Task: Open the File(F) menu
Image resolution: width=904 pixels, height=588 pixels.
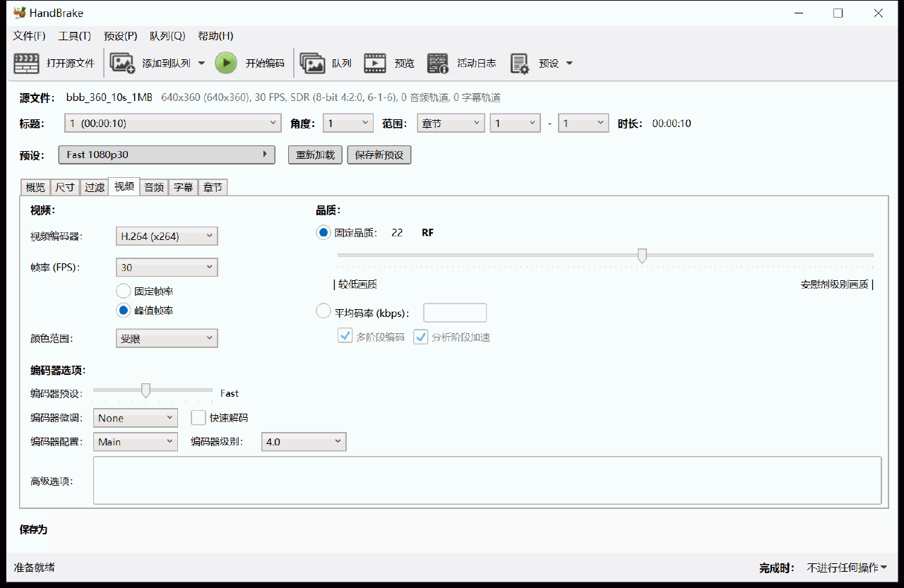Action: tap(29, 36)
